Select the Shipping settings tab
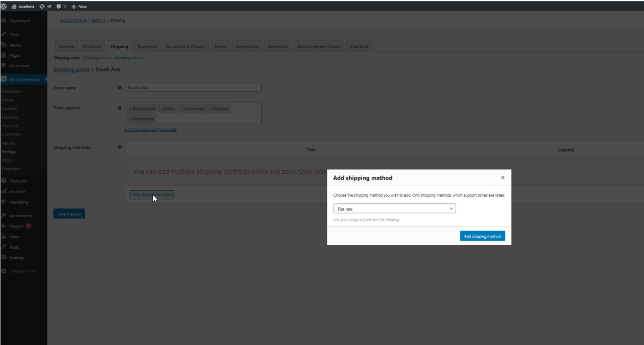The image size is (644, 345). 119,47
